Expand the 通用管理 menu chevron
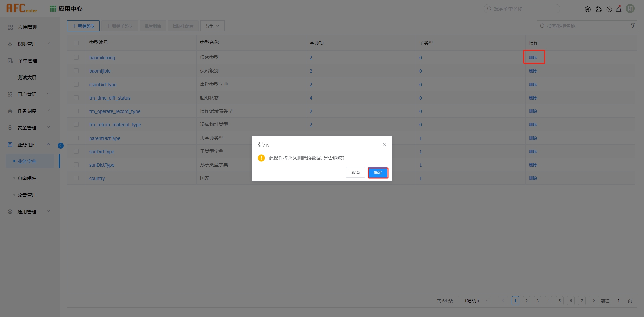The height and width of the screenshot is (317, 644). 48,211
